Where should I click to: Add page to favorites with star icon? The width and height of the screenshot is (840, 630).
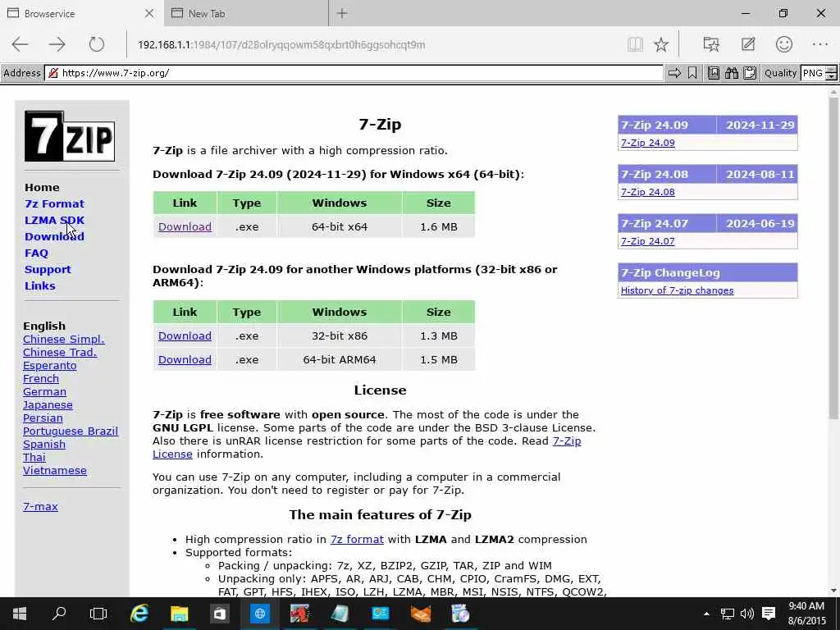click(661, 44)
